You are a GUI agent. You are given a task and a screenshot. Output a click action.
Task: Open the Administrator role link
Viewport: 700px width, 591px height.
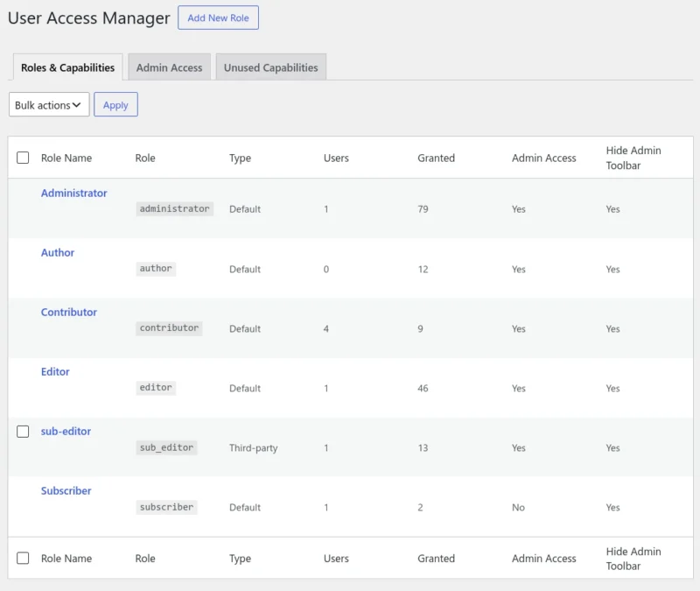click(x=74, y=193)
